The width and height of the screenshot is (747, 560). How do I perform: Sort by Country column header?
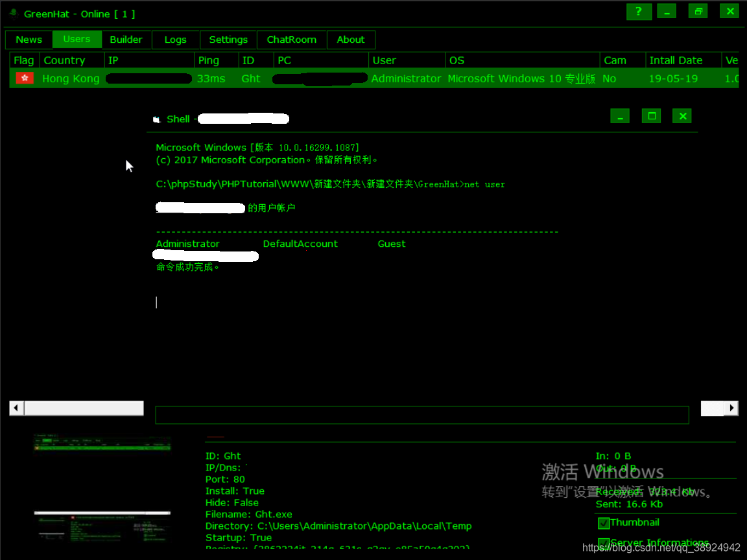click(71, 60)
